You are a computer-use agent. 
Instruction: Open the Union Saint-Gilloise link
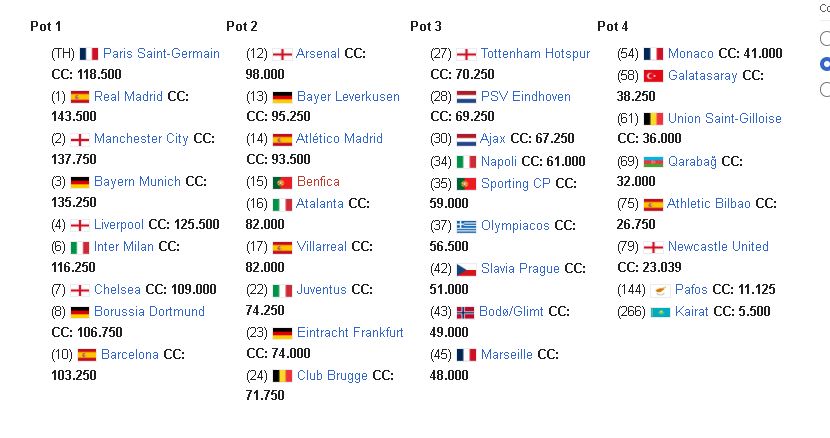[725, 119]
